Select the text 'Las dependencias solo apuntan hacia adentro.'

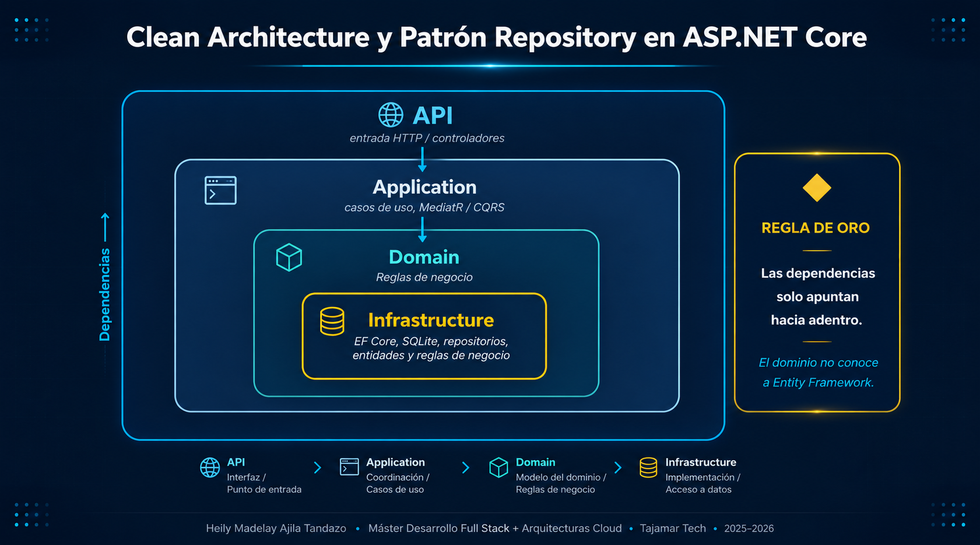click(x=817, y=297)
